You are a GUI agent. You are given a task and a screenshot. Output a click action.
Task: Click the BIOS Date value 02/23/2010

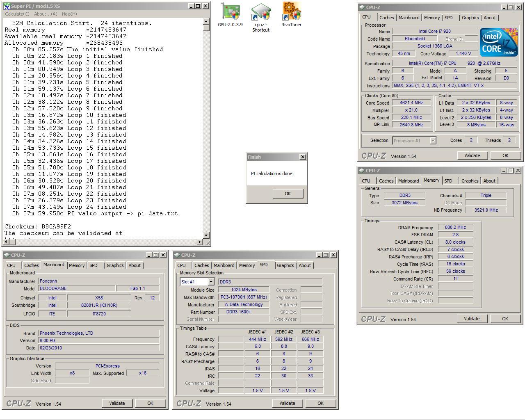(x=99, y=348)
